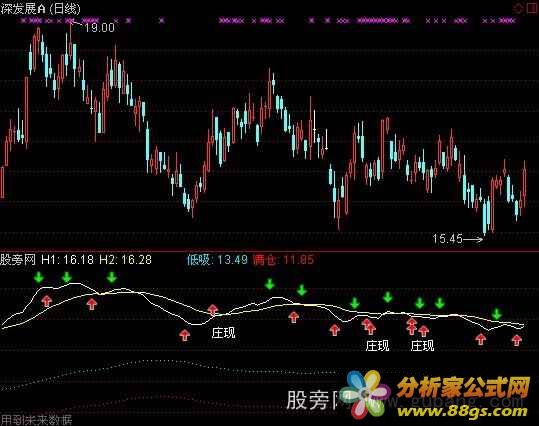Image resolution: width=539 pixels, height=426 pixels.
Task: Click the 用到未来数据 notice text
Action: click(36, 420)
